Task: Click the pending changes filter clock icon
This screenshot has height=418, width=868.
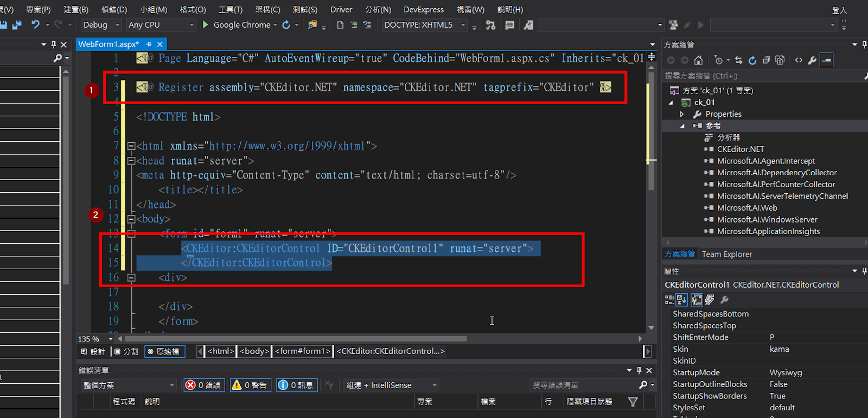Action: (719, 60)
